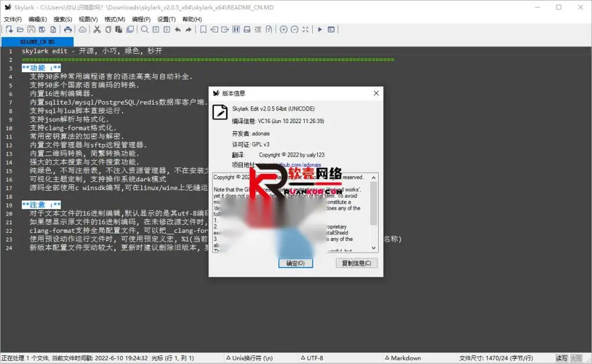The height and width of the screenshot is (364, 592).
Task: Click the Save As toolbar icon
Action: [x=42, y=30]
